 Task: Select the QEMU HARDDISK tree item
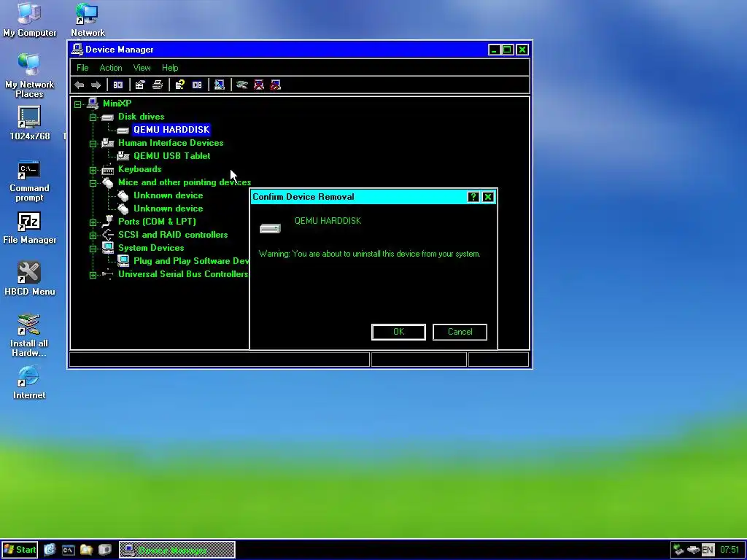click(171, 130)
